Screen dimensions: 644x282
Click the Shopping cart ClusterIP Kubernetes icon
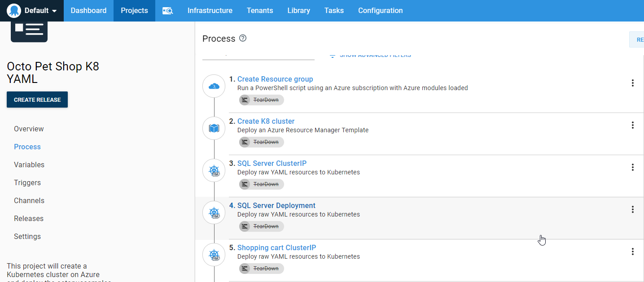214,255
